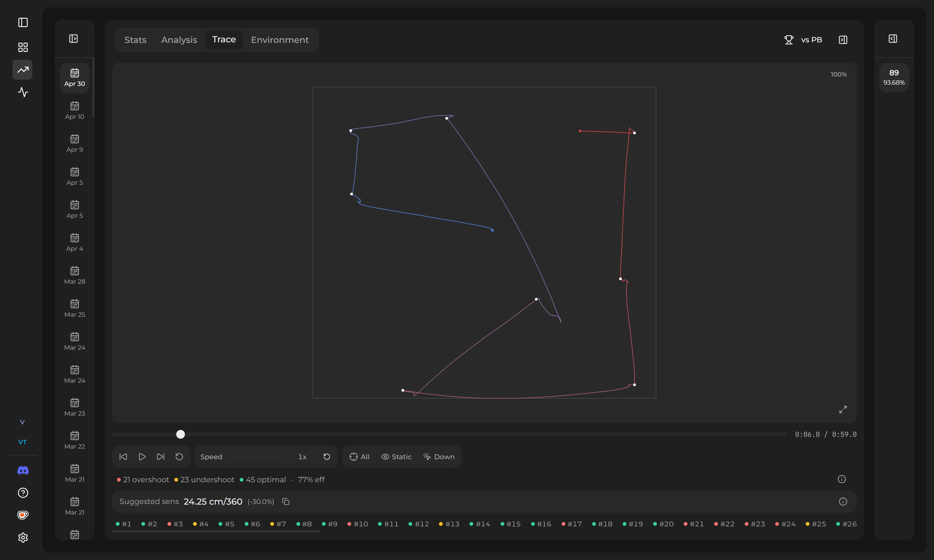Select the Apr 9 session
The width and height of the screenshot is (934, 560).
coord(75,143)
